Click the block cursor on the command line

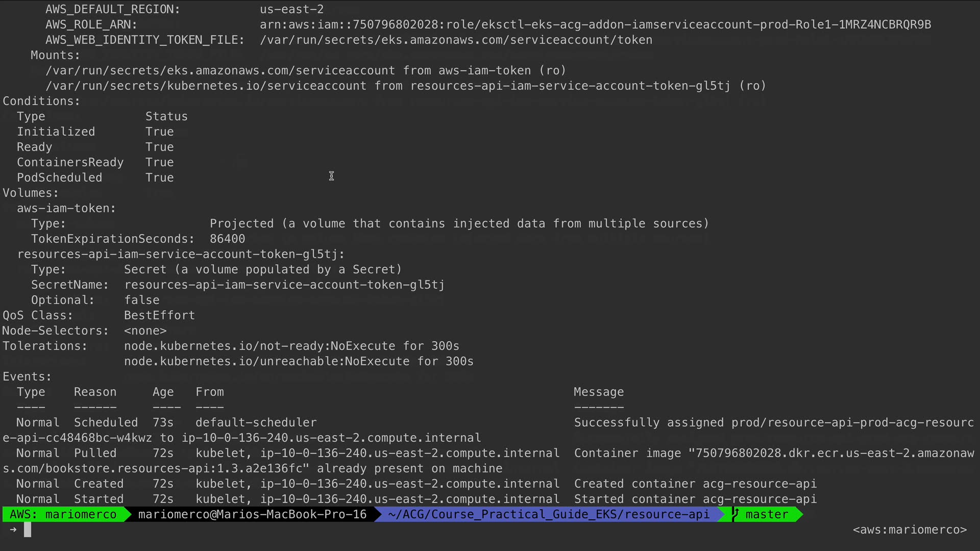click(28, 530)
